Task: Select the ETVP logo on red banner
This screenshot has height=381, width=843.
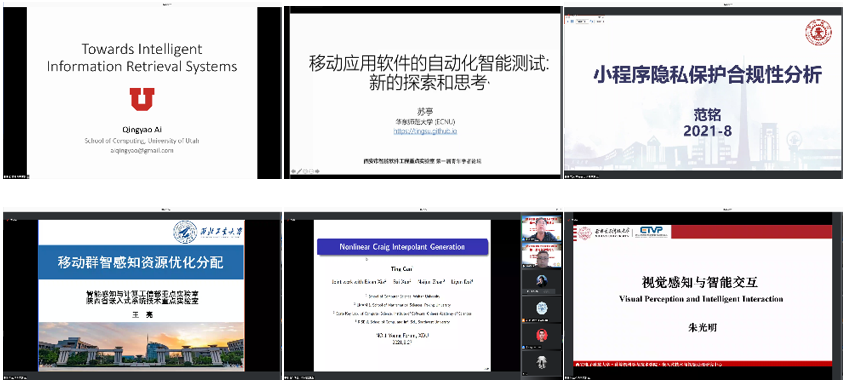Action: click(652, 232)
